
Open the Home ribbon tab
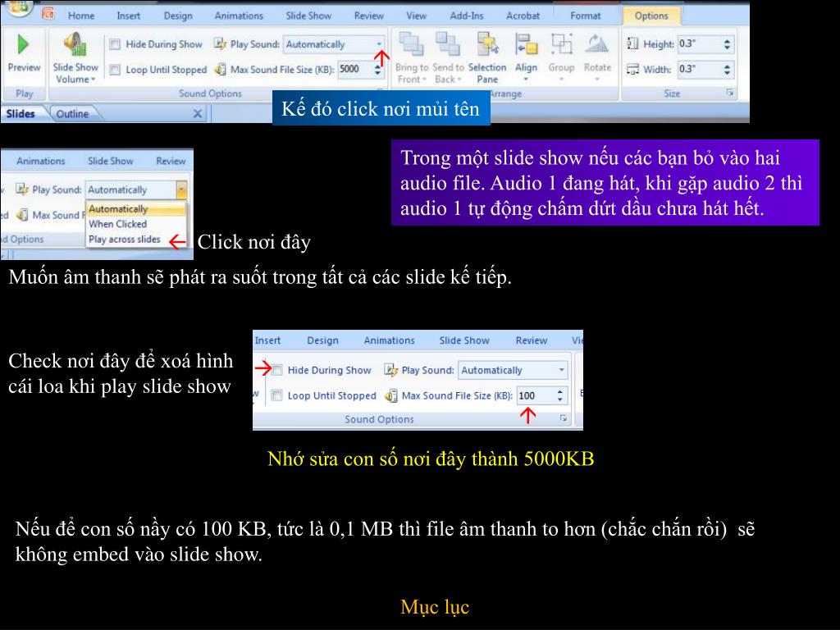[81, 16]
